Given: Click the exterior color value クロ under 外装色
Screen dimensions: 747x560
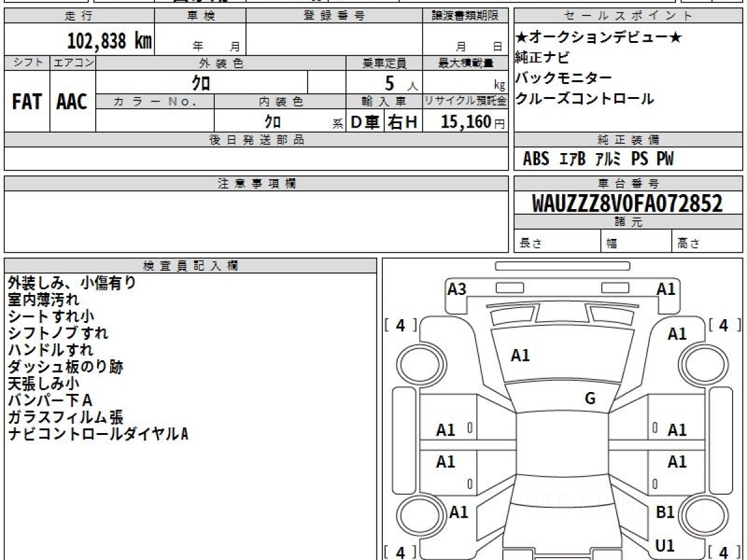Looking at the screenshot, I should pos(201,83).
